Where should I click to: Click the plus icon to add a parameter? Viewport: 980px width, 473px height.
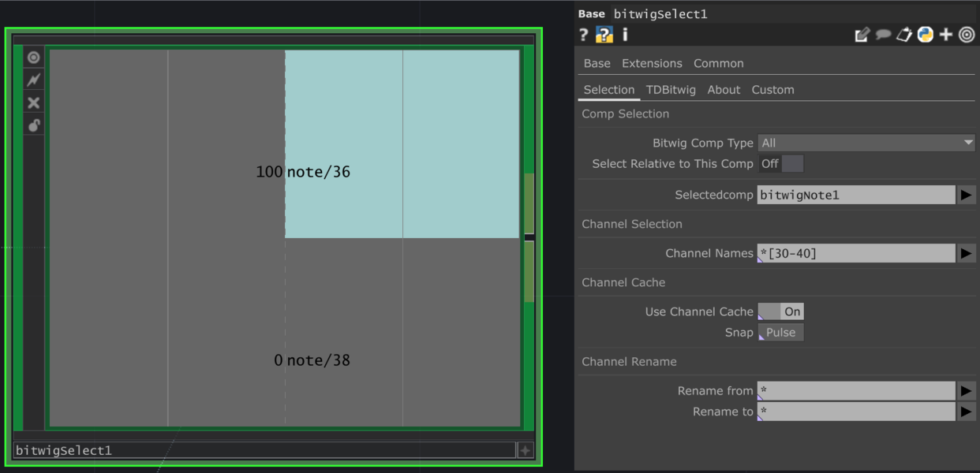pos(946,34)
